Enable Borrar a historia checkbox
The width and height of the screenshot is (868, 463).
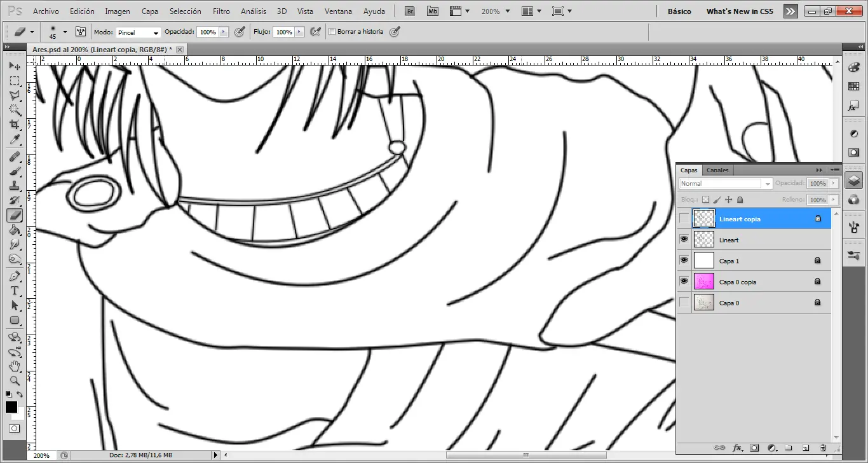point(332,31)
